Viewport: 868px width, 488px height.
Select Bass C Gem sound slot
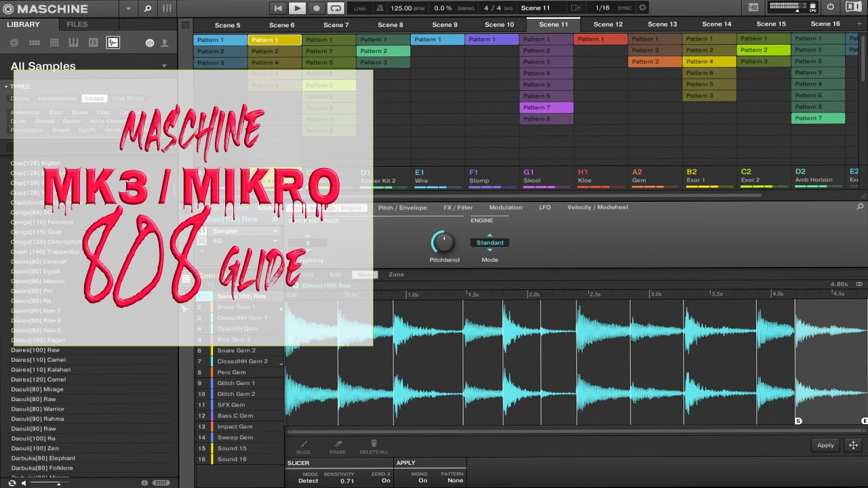click(239, 415)
